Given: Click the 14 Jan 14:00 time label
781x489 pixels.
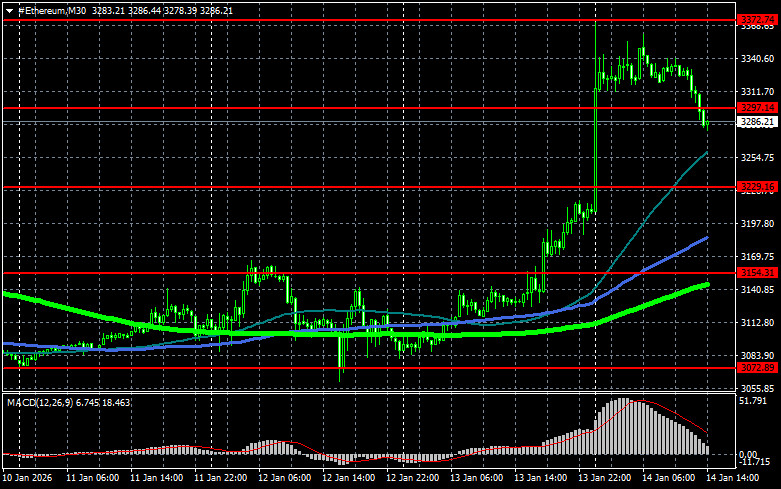Looking at the screenshot, I should coord(732,478).
